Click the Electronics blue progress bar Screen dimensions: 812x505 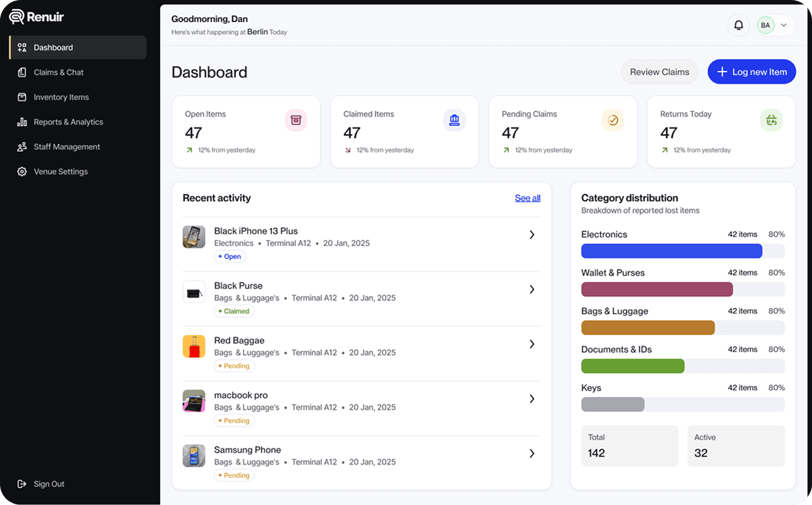671,251
